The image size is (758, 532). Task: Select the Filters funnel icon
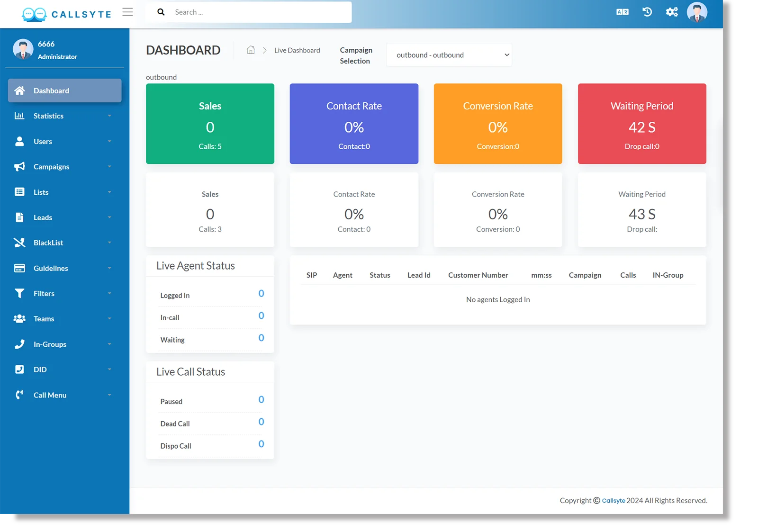point(19,293)
